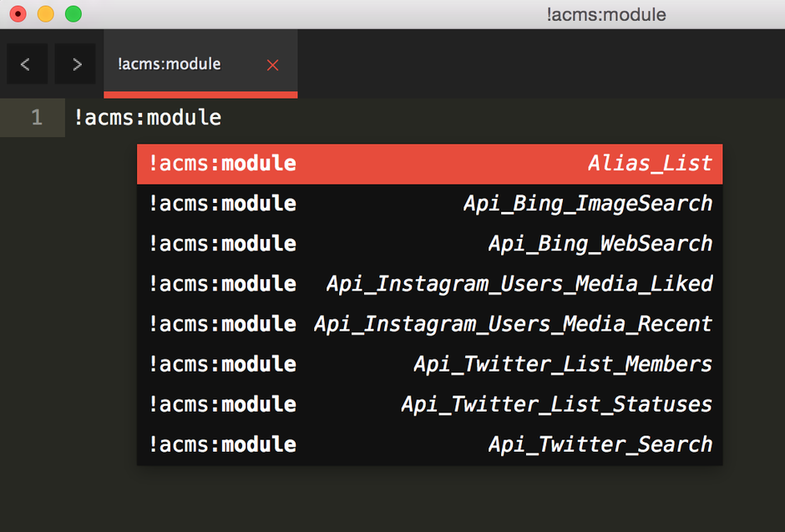Select Api_Bing_ImageSearch from the completion list
The height and width of the screenshot is (532, 785).
[429, 204]
